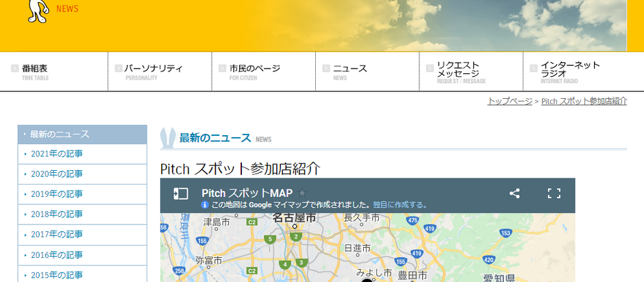The image size is (644, 282).
Task: Click the character mascot logo
Action: [x=38, y=11]
